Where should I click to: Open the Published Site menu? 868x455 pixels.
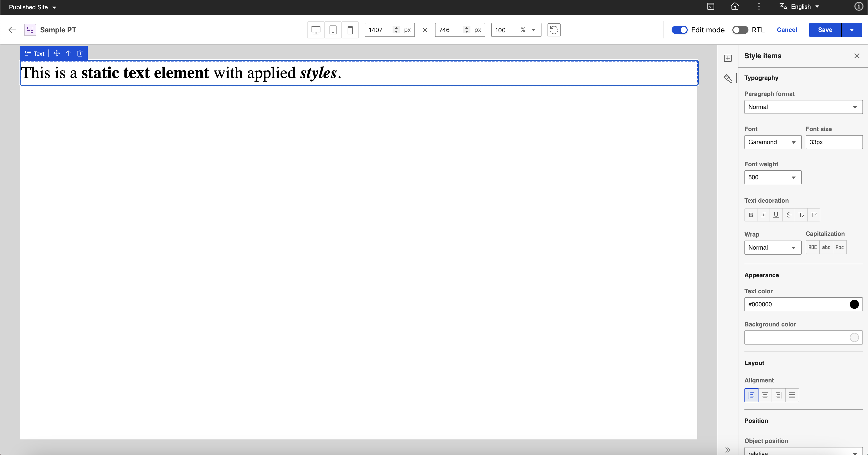pyautogui.click(x=32, y=7)
